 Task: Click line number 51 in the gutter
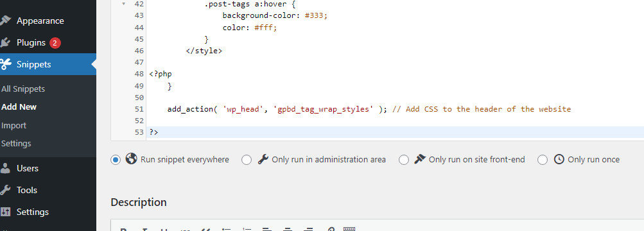click(x=139, y=109)
